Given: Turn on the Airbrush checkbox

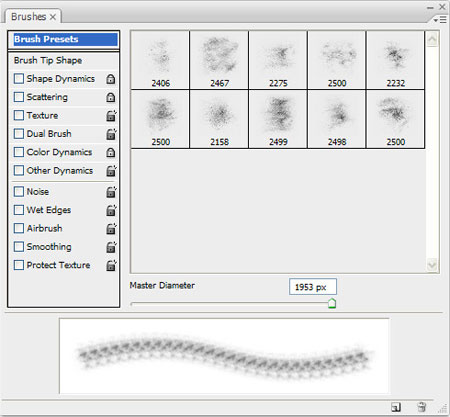Looking at the screenshot, I should point(19,228).
